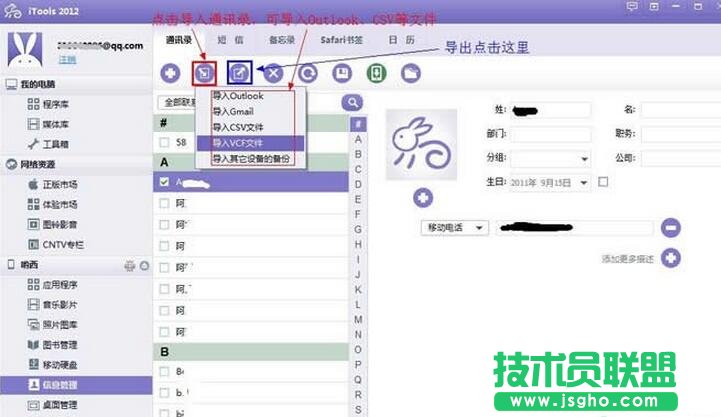Choose 导入CSV文件 from the import menu
The height and width of the screenshot is (417, 721).
[251, 127]
